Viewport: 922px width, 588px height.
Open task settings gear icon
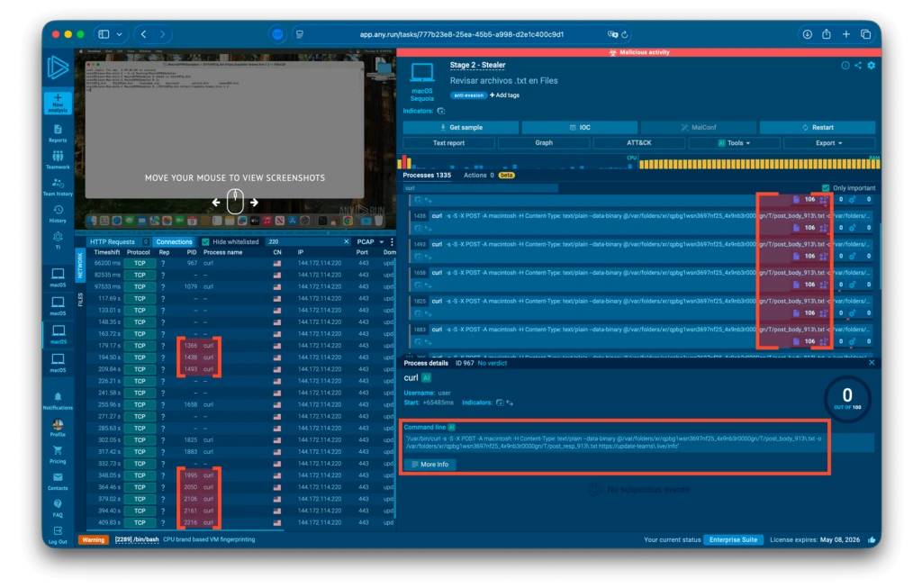[x=871, y=66]
